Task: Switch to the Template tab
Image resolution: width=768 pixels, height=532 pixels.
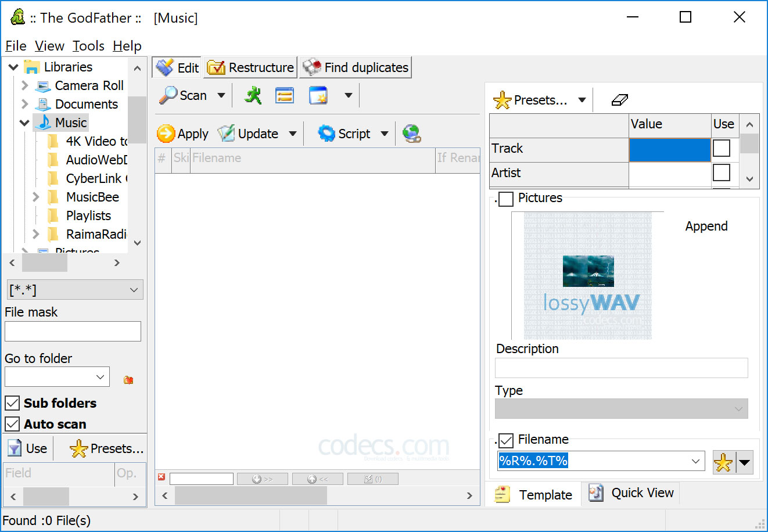Action: (x=533, y=494)
